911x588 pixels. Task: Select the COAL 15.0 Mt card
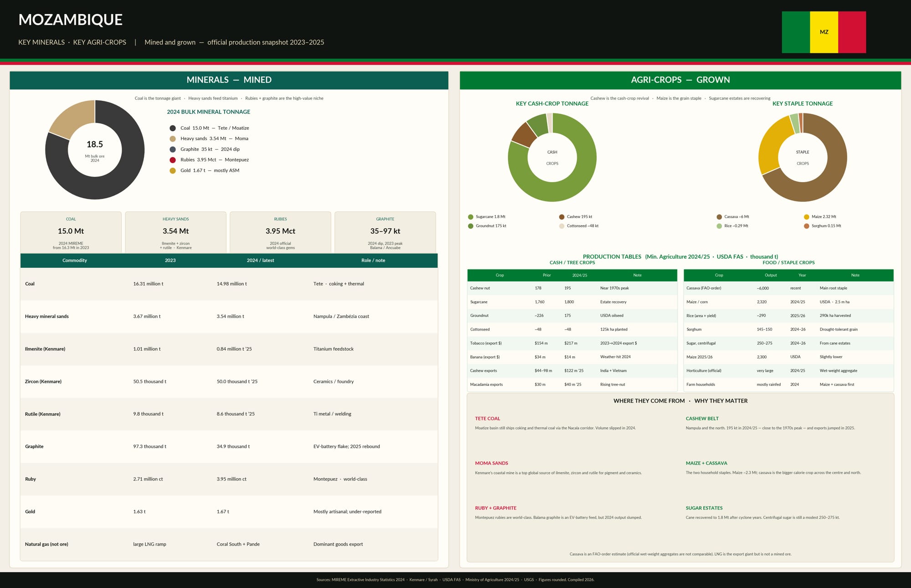point(71,232)
